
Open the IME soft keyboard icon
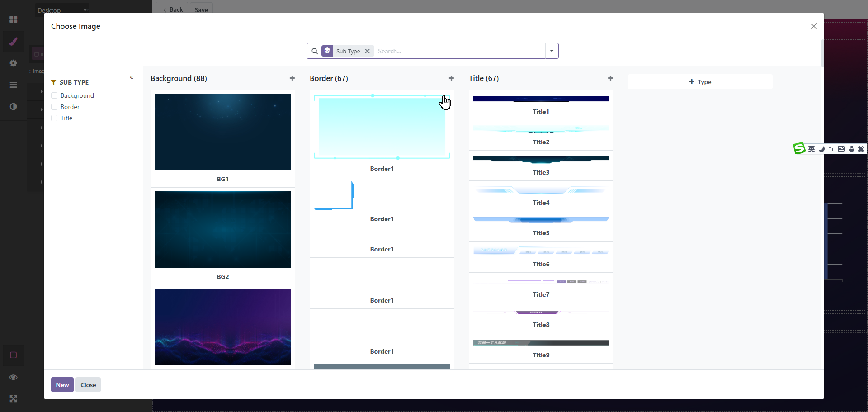[841, 149]
